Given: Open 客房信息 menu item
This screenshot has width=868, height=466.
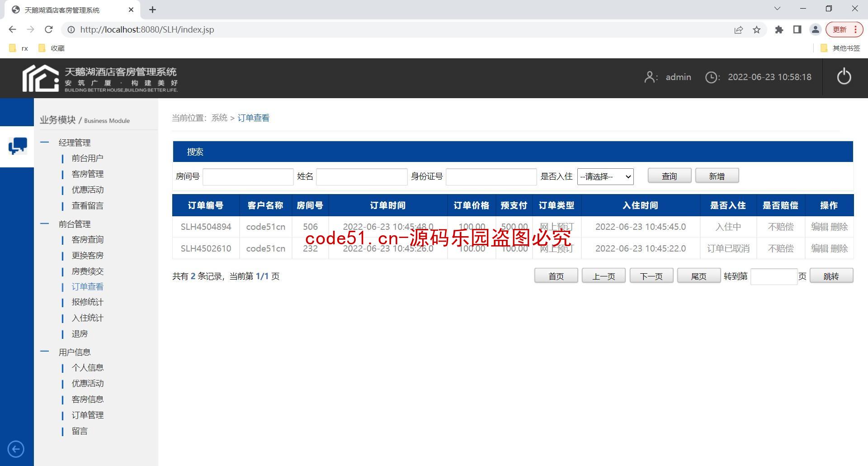Looking at the screenshot, I should tap(87, 399).
